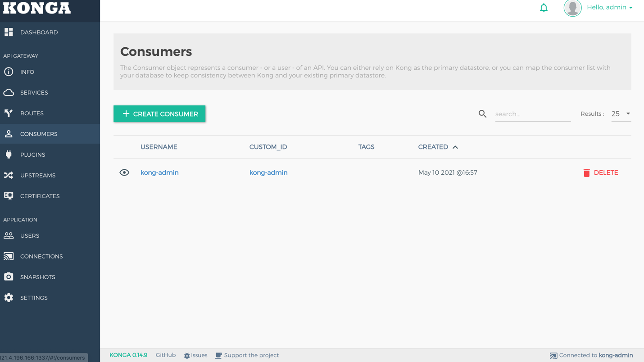Click the red trash icon for kong-admin

point(586,172)
